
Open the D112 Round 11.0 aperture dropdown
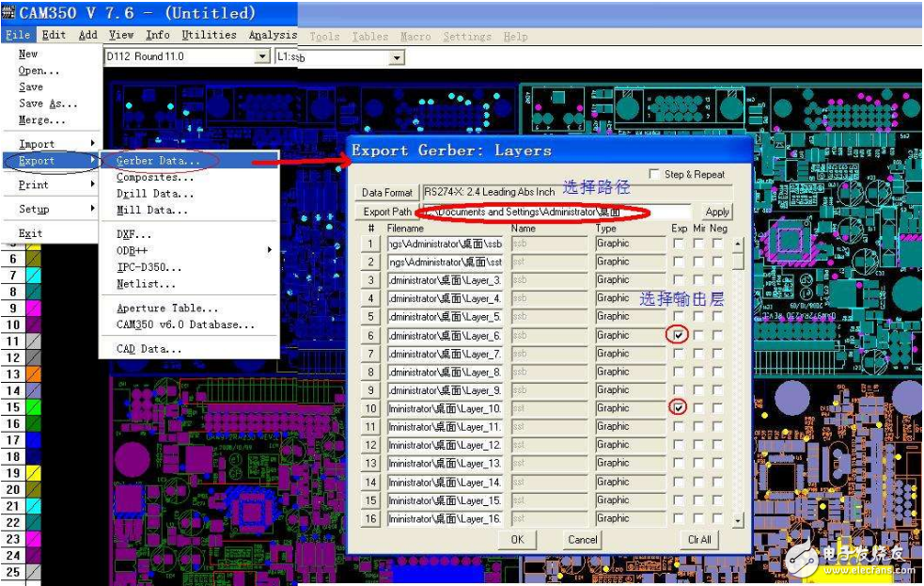pos(262,57)
